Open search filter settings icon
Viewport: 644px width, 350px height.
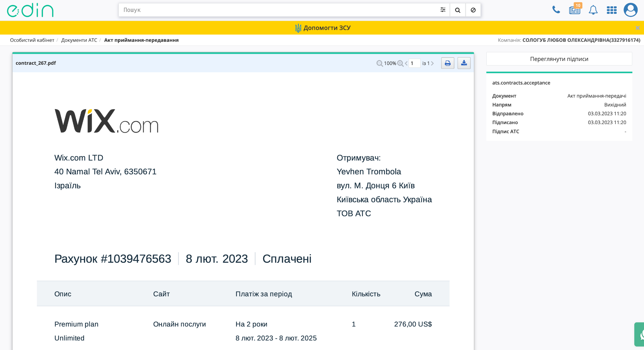click(x=443, y=10)
